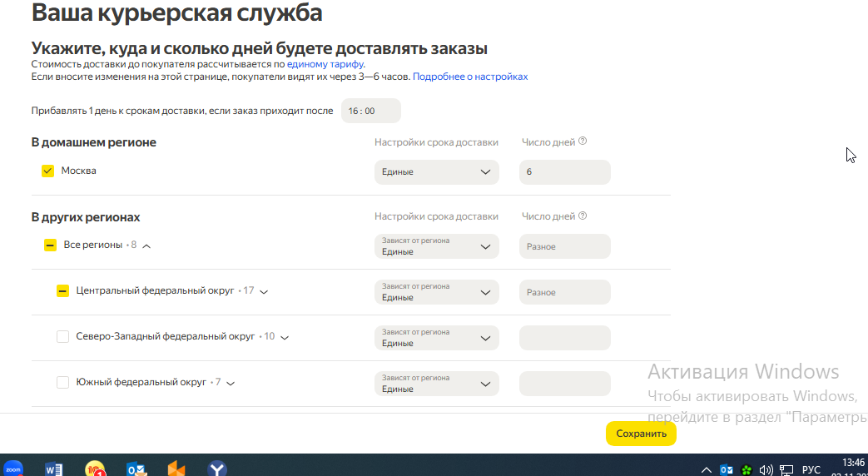Click help icon next to home-region Число дней
This screenshot has width=868, height=476.
click(583, 141)
